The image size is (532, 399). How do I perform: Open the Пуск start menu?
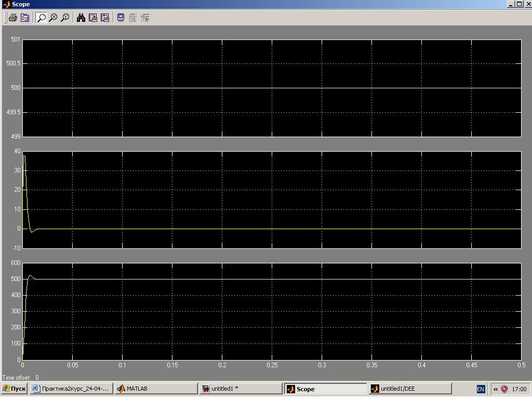(x=14, y=389)
